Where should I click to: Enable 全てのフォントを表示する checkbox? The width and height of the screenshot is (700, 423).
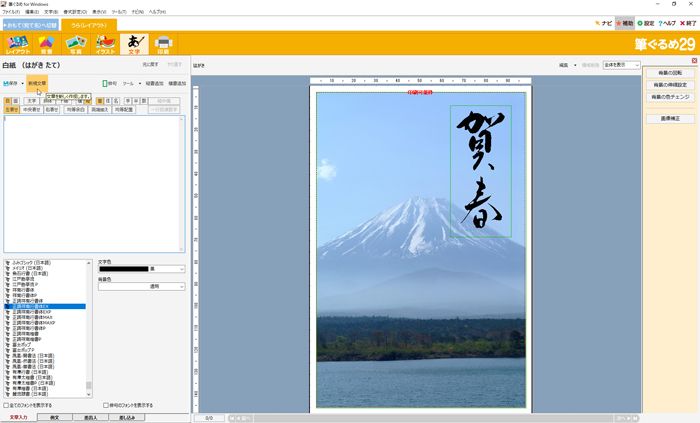point(6,405)
